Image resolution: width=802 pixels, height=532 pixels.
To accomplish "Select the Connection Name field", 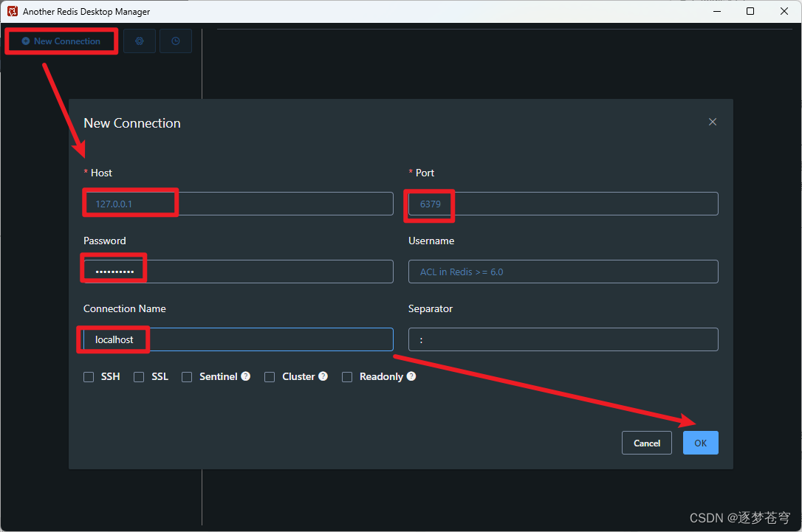I will pos(239,339).
